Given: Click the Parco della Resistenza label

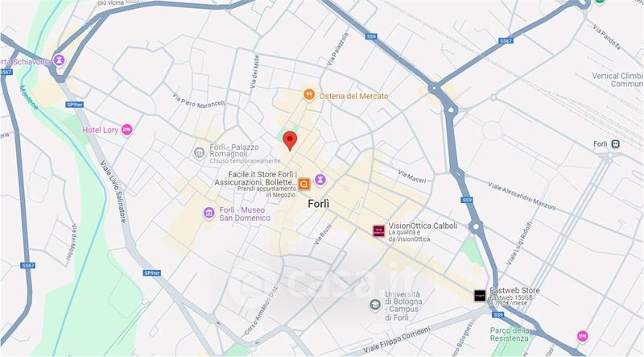Looking at the screenshot, I should pos(510,334).
